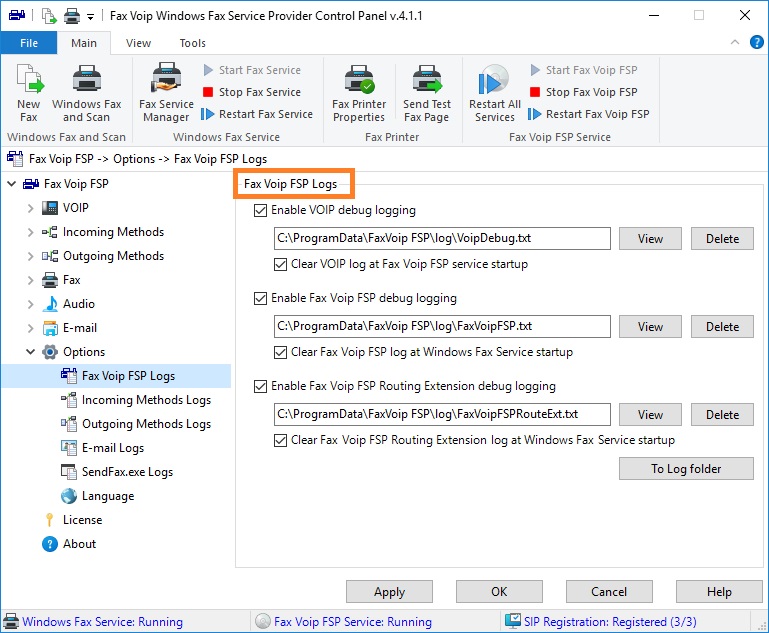This screenshot has width=769, height=633.
Task: Click the VoipDebug.txt path field
Action: tap(442, 238)
